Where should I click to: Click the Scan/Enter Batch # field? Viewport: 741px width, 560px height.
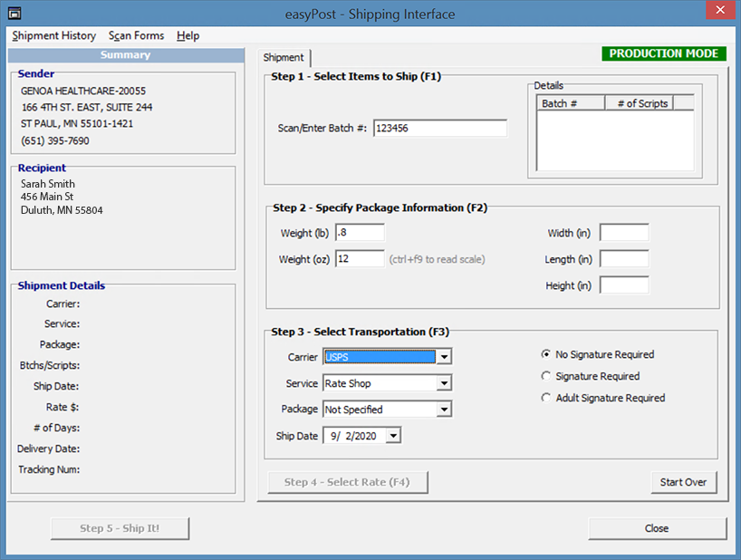pyautogui.click(x=439, y=129)
